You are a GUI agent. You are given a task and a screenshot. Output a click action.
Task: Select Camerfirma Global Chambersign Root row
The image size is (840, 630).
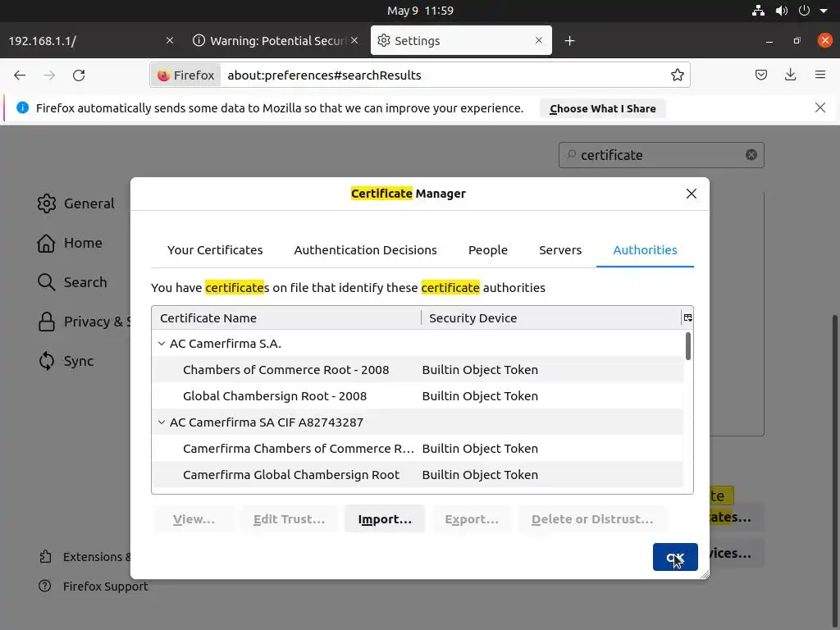tap(418, 475)
